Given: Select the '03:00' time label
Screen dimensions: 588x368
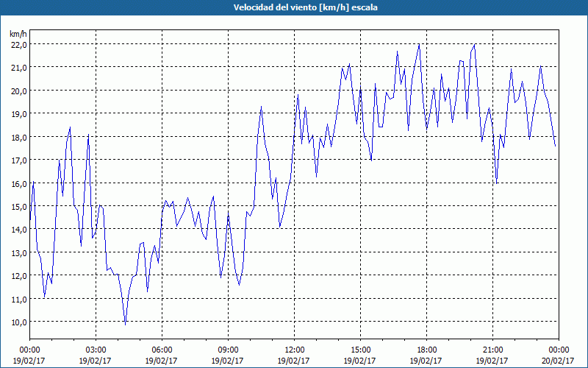Looking at the screenshot, I should 96,350.
